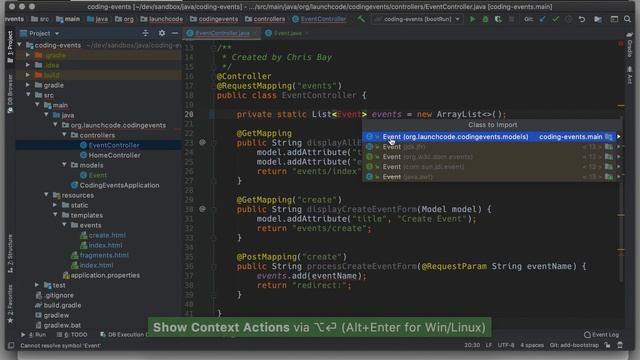Collapse the models package arrow
Screen dimensions: 640x360
tap(64, 165)
